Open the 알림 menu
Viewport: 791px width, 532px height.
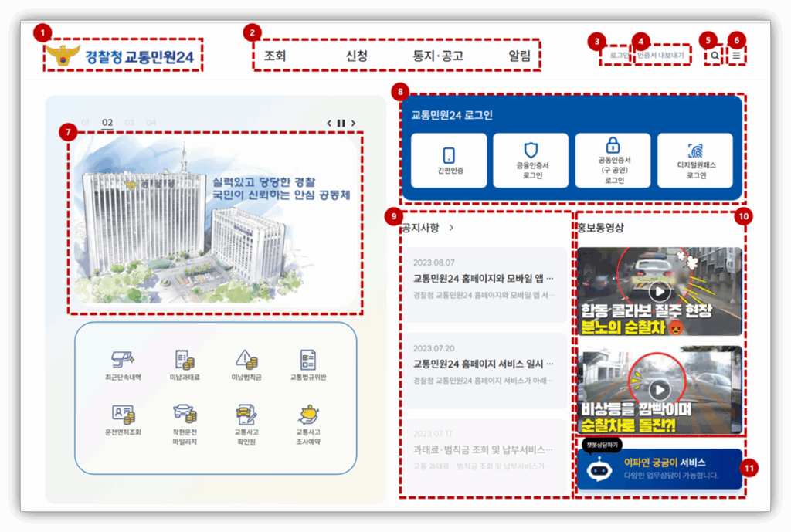[520, 56]
